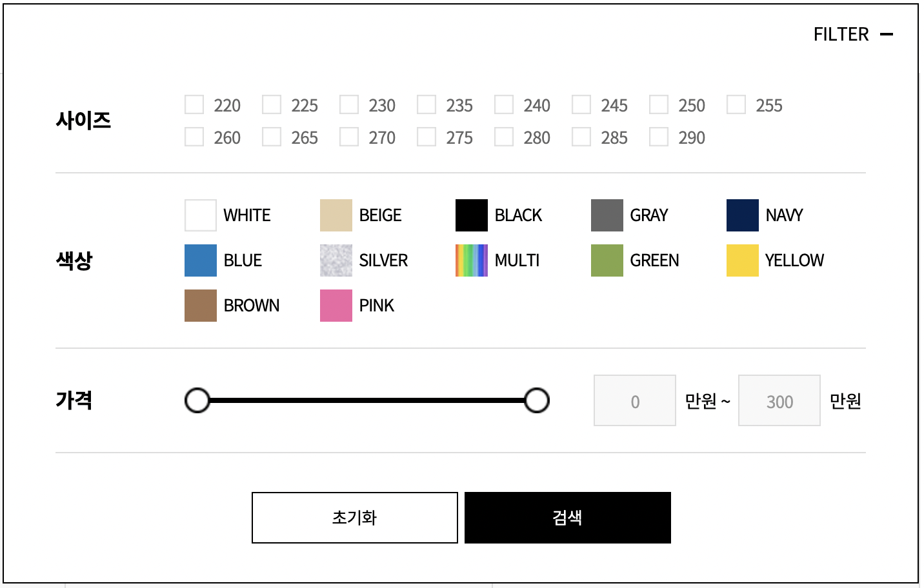Click the 초기화 reset button
The width and height of the screenshot is (924, 588).
(x=355, y=518)
